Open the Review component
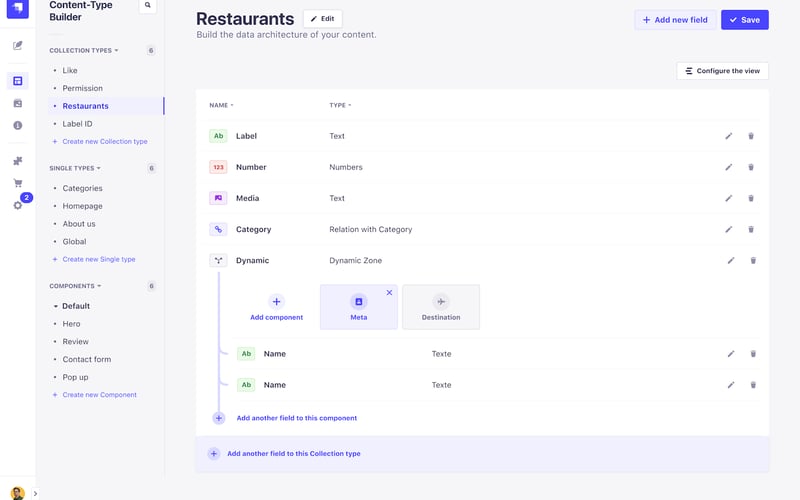The image size is (800, 500). click(76, 342)
